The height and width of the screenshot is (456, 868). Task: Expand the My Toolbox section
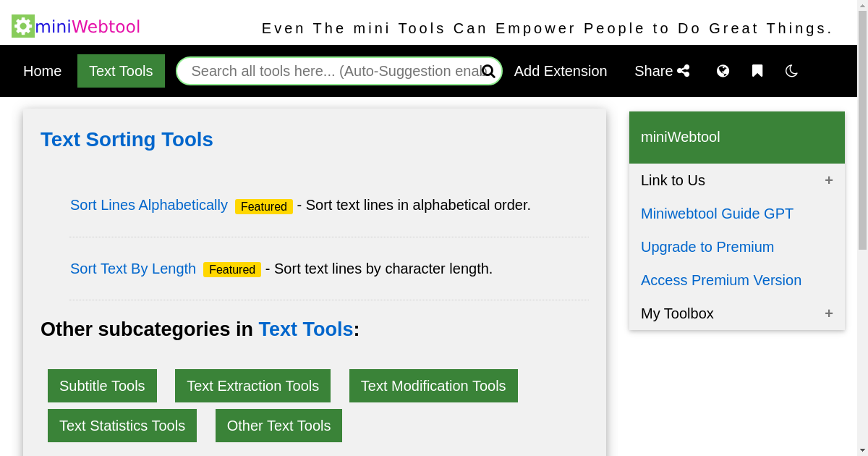[829, 313]
